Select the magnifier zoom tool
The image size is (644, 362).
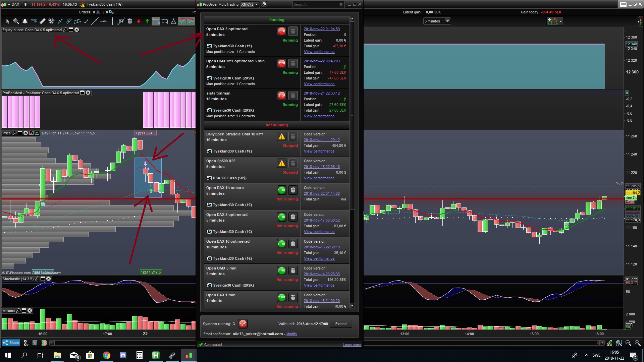tap(16, 21)
